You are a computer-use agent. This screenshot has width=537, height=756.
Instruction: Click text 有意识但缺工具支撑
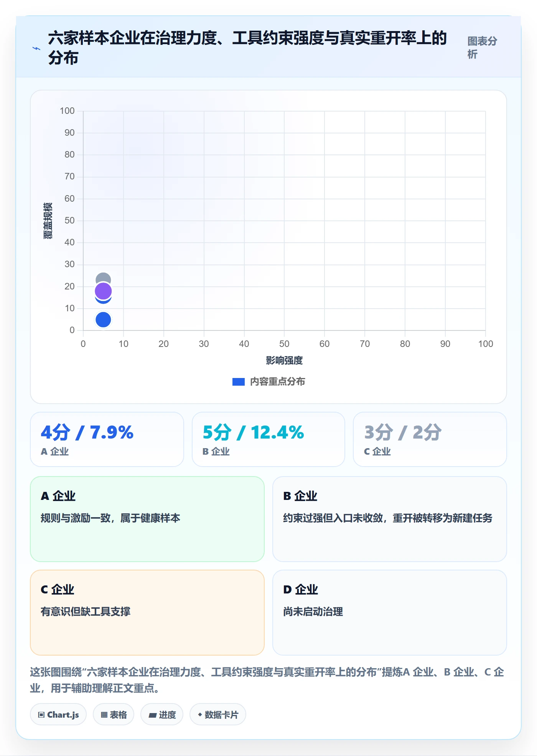coord(86,612)
